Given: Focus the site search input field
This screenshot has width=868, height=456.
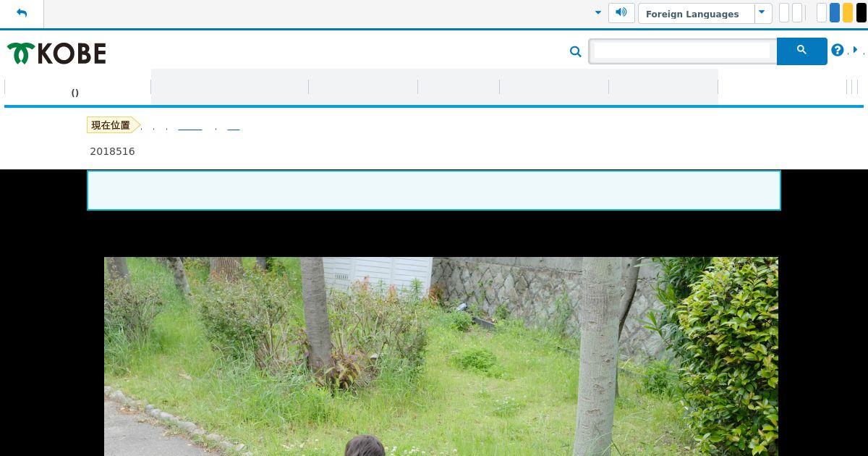Looking at the screenshot, I should coord(683,51).
